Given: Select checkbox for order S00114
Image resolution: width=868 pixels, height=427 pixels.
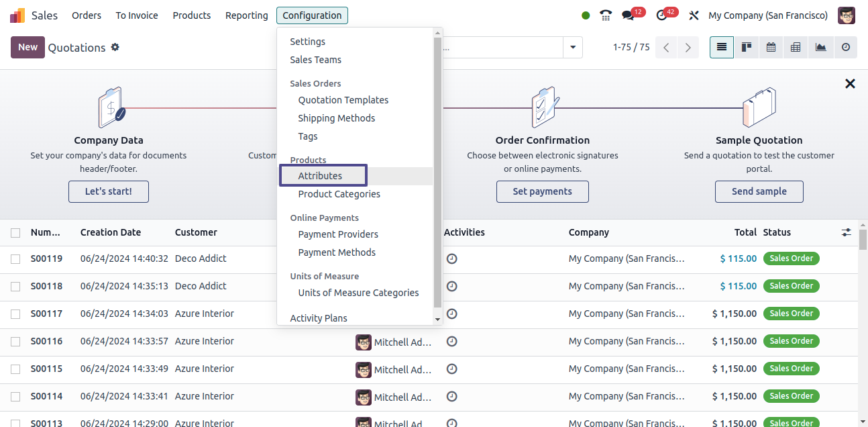Looking at the screenshot, I should pyautogui.click(x=15, y=397).
